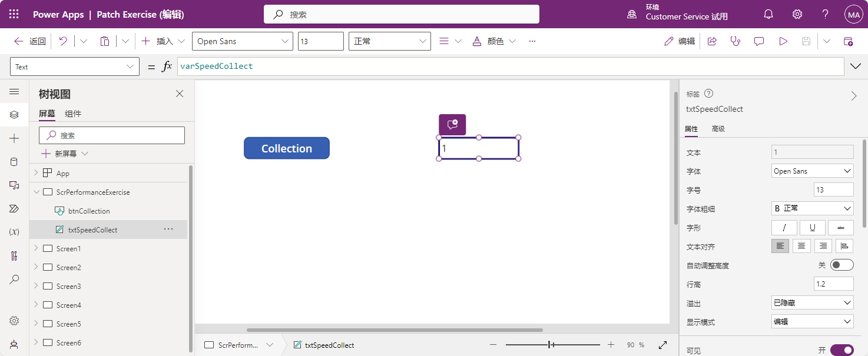
Task: Click the 返回 back button
Action: 29,41
